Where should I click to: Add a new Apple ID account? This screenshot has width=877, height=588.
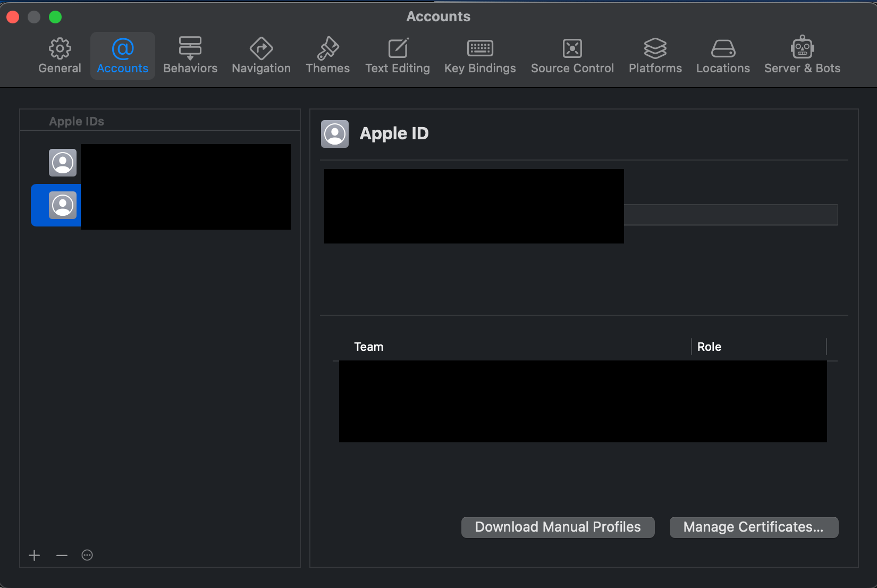click(34, 555)
